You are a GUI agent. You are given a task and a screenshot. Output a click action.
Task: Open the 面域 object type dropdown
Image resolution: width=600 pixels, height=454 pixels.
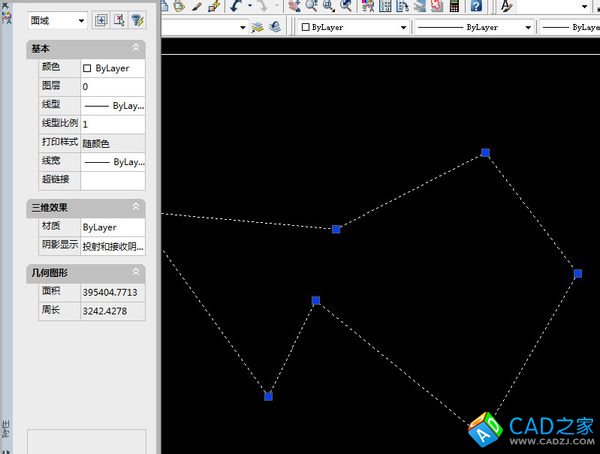[x=58, y=20]
